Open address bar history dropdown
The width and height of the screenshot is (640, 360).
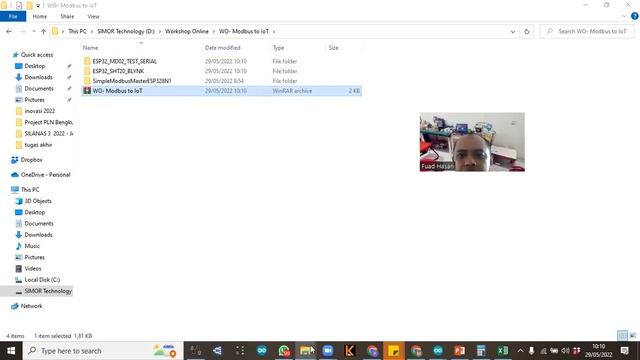pos(513,31)
